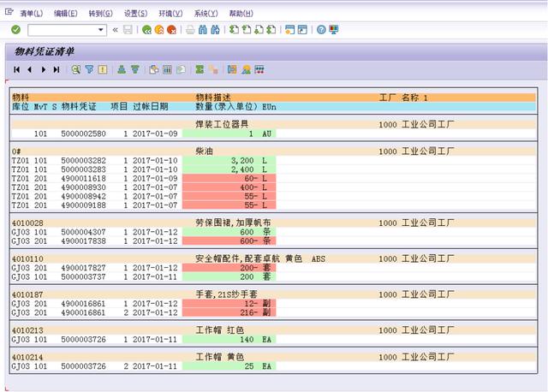Click the green Enter checkmark icon

tap(15, 30)
